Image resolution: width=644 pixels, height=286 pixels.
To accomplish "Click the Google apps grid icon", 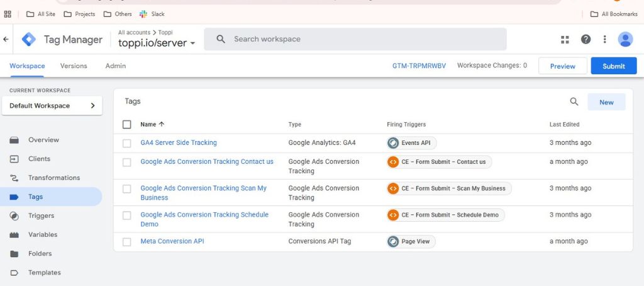I will coord(565,39).
